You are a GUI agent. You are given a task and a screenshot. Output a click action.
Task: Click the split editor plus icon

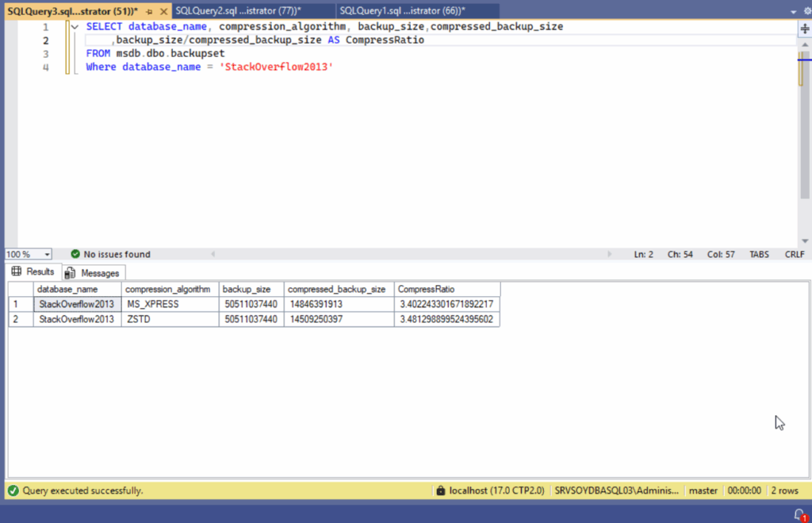[x=805, y=27]
